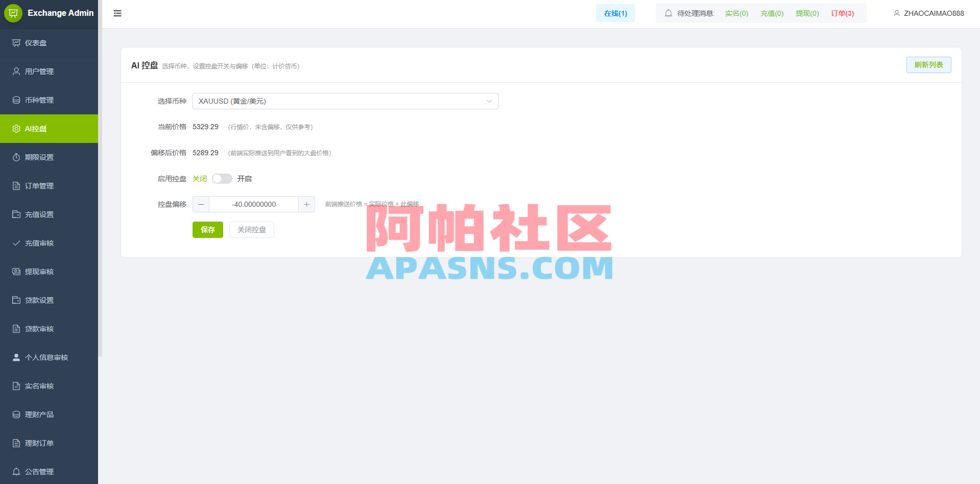Click the green 保存 button

[x=208, y=230]
